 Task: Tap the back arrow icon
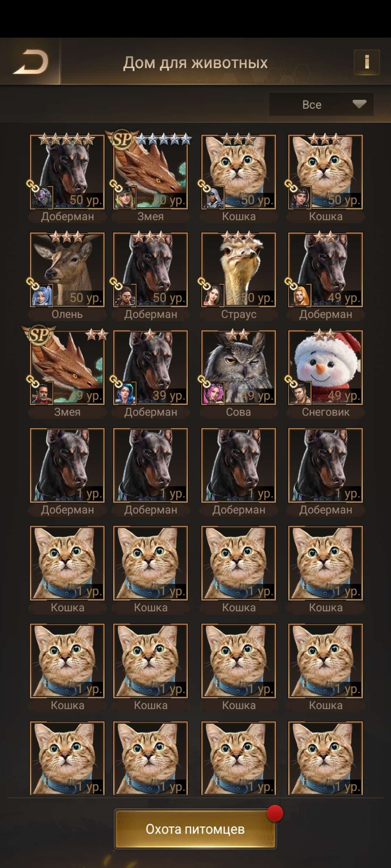pyautogui.click(x=30, y=62)
